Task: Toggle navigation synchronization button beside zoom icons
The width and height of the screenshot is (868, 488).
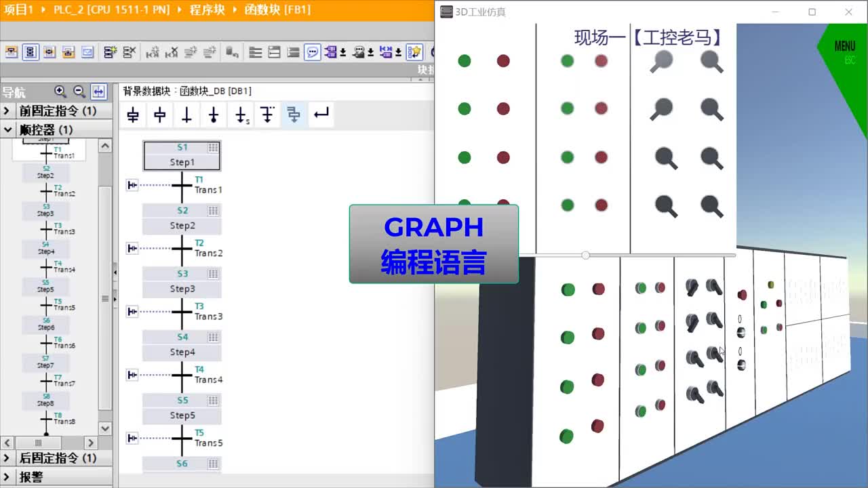Action: (99, 91)
